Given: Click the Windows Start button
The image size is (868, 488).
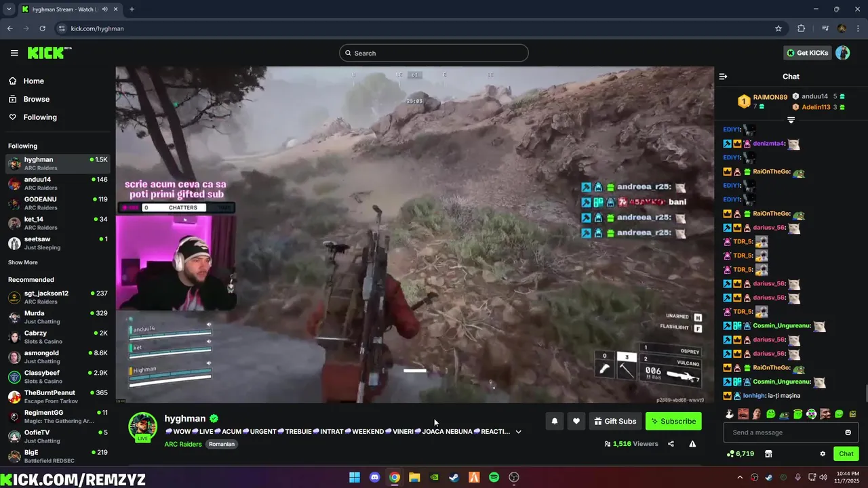Looking at the screenshot, I should click(x=354, y=477).
